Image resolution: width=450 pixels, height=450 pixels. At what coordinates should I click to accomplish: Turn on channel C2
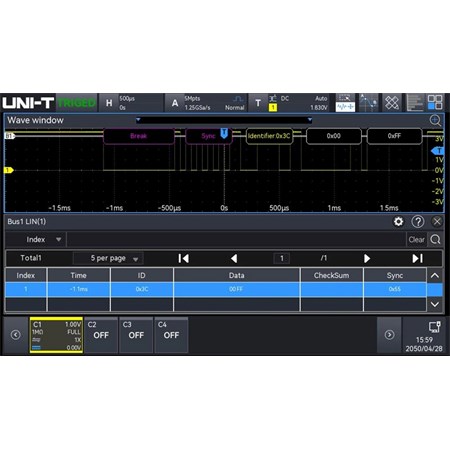point(101,335)
